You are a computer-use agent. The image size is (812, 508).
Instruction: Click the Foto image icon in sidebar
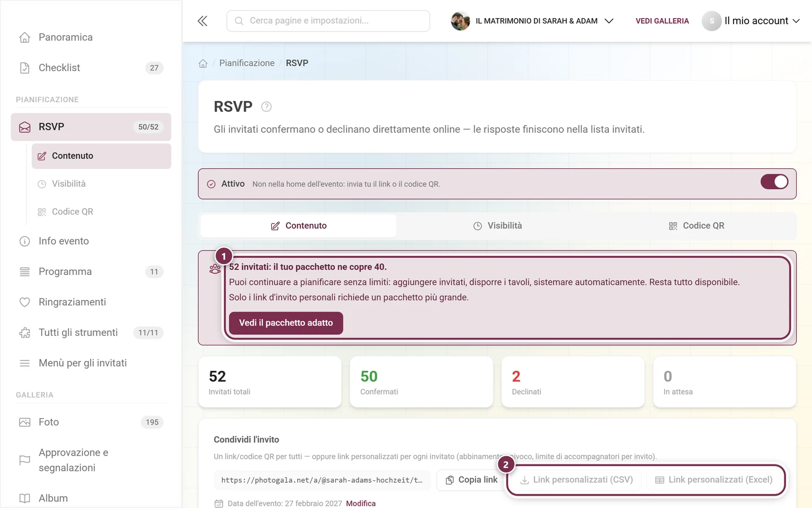point(25,422)
